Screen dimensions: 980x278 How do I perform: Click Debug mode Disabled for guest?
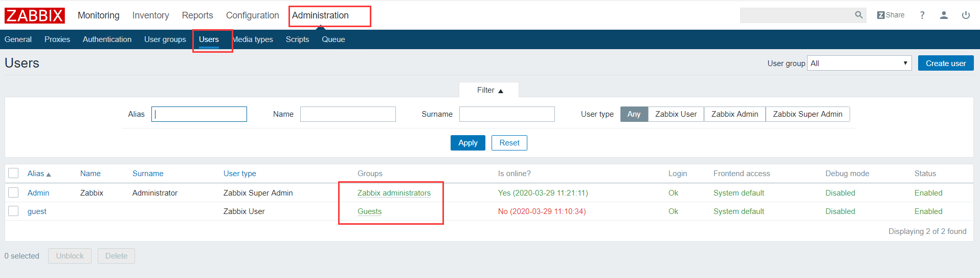tap(840, 211)
